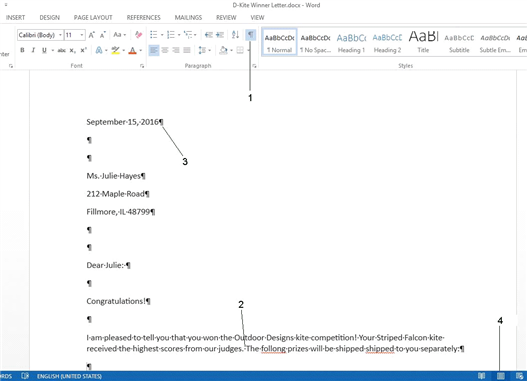This screenshot has height=381, width=527.
Task: Decrease the paragraph indent
Action: (x=208, y=35)
